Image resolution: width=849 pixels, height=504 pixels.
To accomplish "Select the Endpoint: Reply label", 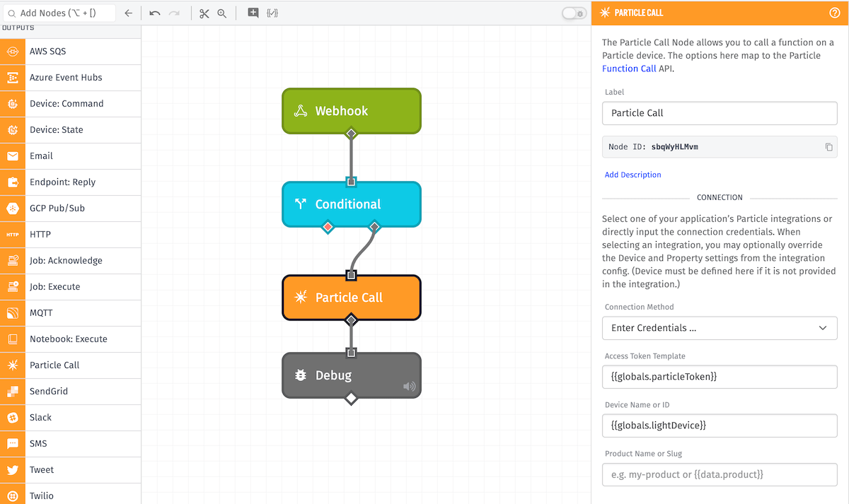I will point(63,182).
